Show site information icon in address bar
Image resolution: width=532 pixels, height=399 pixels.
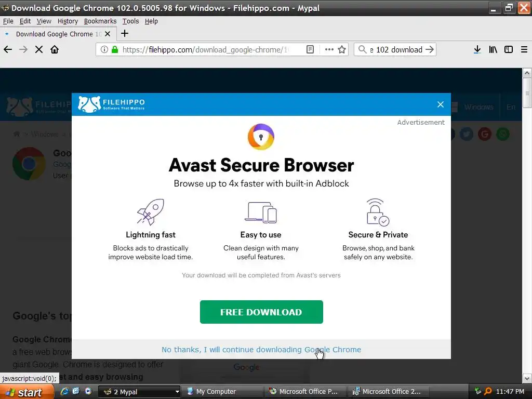104,49
